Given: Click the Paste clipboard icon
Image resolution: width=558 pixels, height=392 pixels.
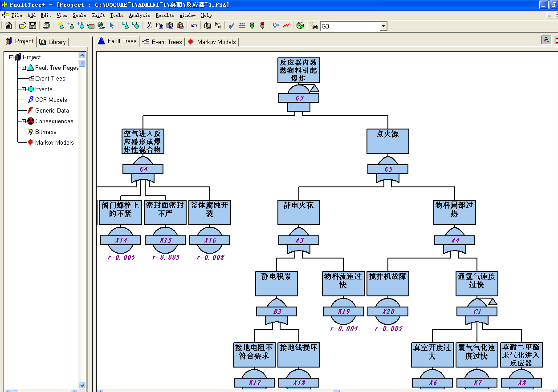Looking at the screenshot, I should (170, 26).
